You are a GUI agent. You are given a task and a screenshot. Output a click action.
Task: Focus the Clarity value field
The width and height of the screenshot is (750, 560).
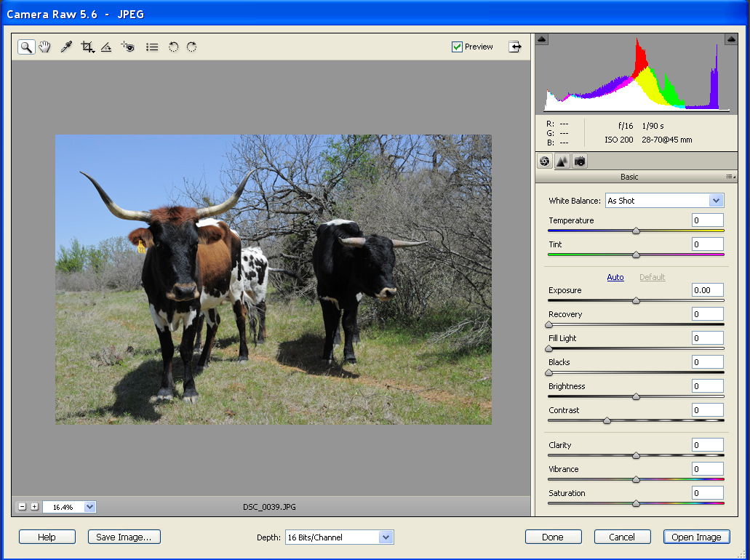coord(707,445)
